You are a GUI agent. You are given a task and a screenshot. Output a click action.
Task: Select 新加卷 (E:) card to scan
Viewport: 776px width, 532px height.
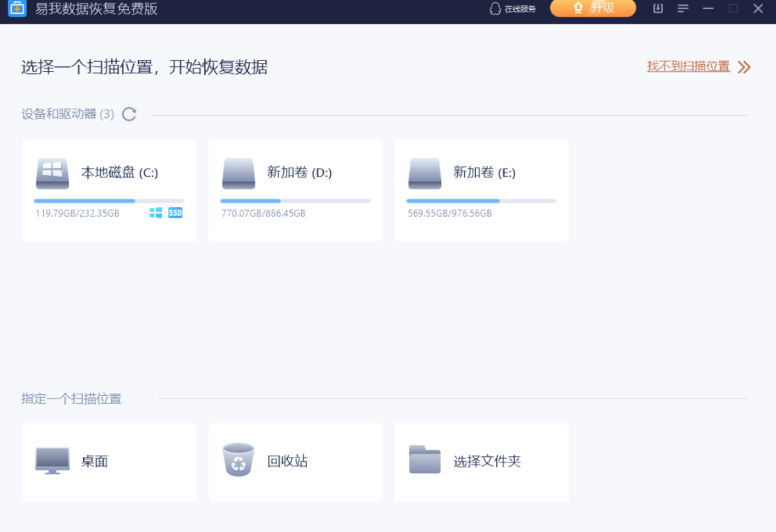pyautogui.click(x=481, y=190)
